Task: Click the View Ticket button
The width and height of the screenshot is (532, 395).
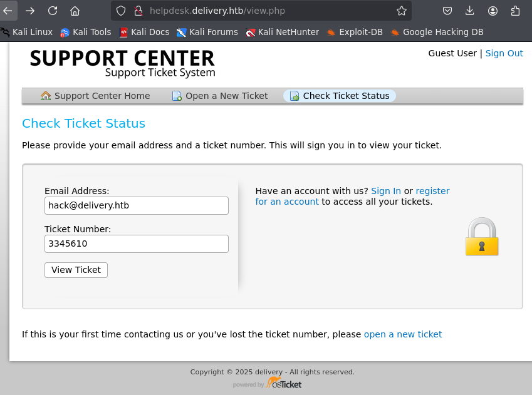Action: [76, 270]
